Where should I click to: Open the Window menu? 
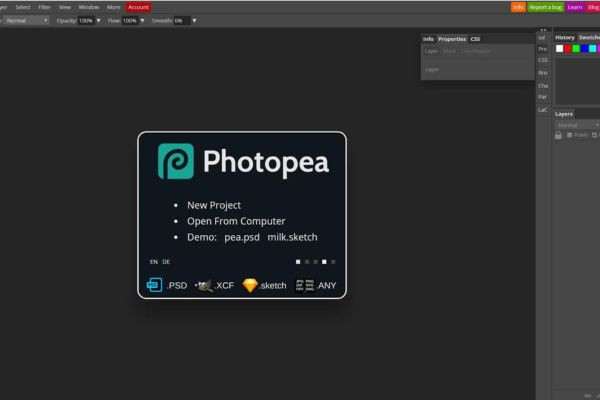(89, 7)
